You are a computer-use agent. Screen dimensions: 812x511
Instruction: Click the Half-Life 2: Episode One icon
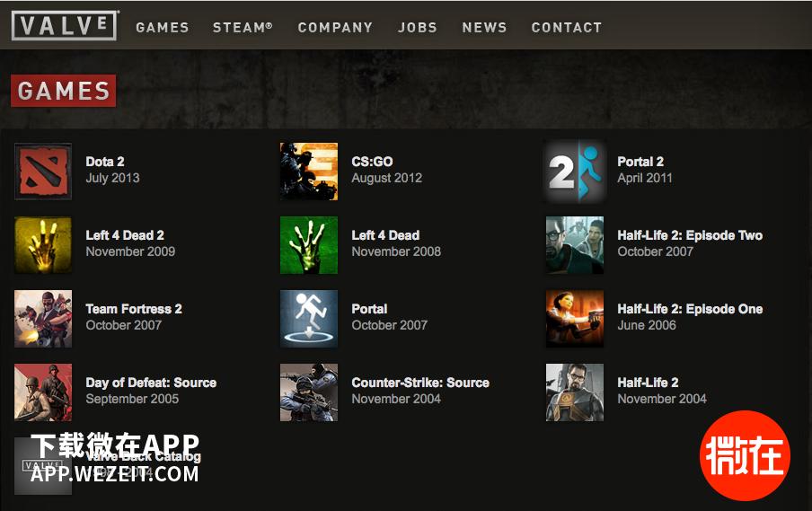[575, 319]
